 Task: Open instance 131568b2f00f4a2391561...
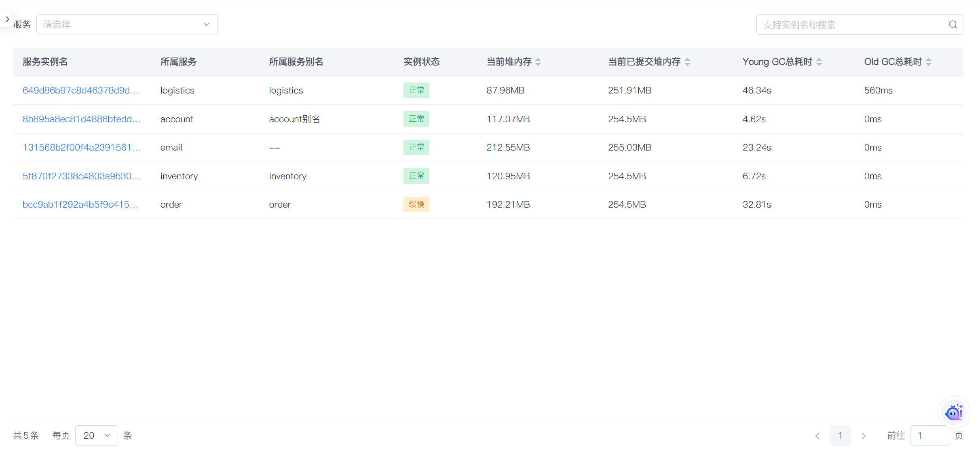coord(82,147)
